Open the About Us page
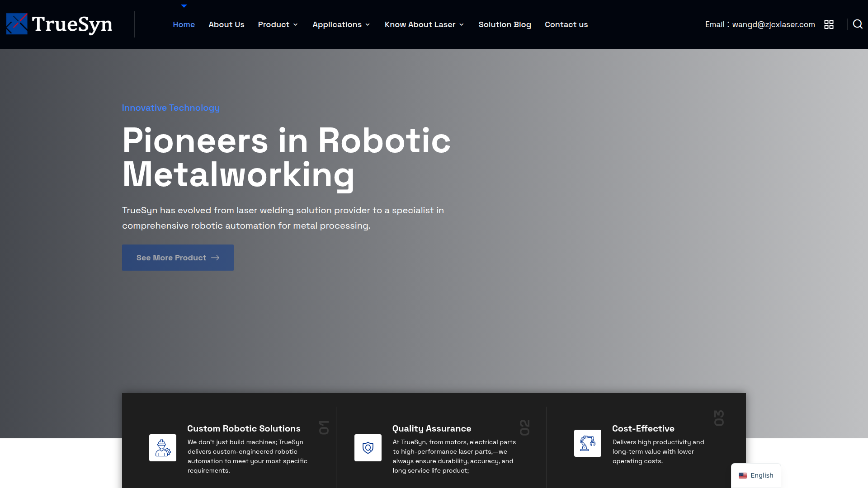 [226, 24]
